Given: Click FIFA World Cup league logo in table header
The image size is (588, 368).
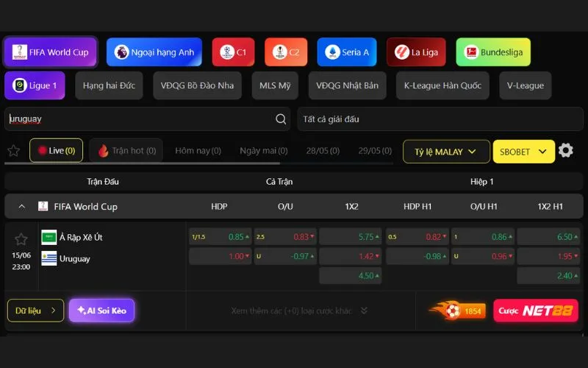Looking at the screenshot, I should 43,206.
